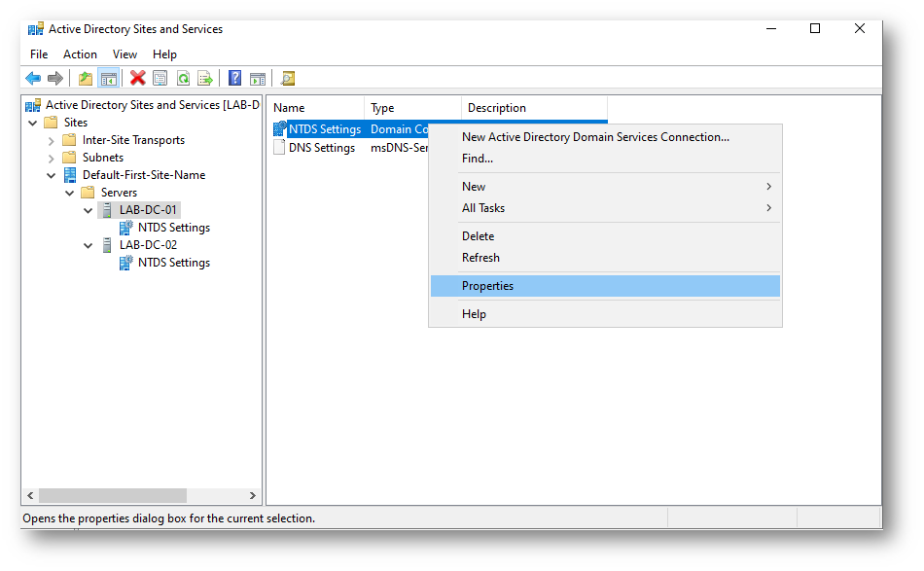The height and width of the screenshot is (571, 924).
Task: Click the red X Delete toolbar icon
Action: click(138, 78)
